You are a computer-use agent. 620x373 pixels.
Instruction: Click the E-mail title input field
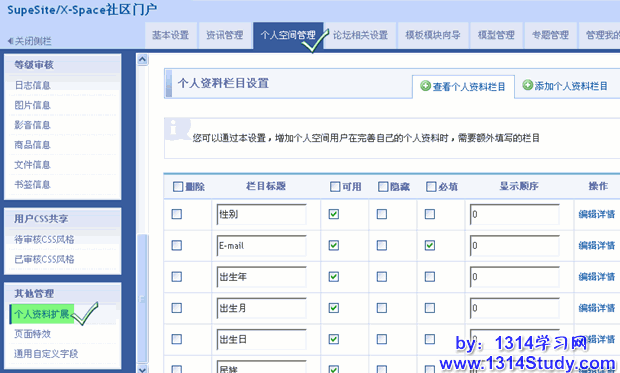coord(261,246)
